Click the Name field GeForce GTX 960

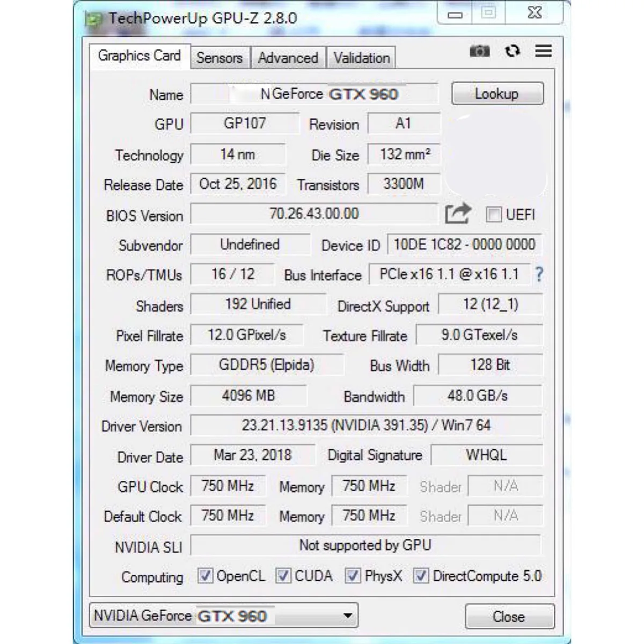(x=314, y=94)
